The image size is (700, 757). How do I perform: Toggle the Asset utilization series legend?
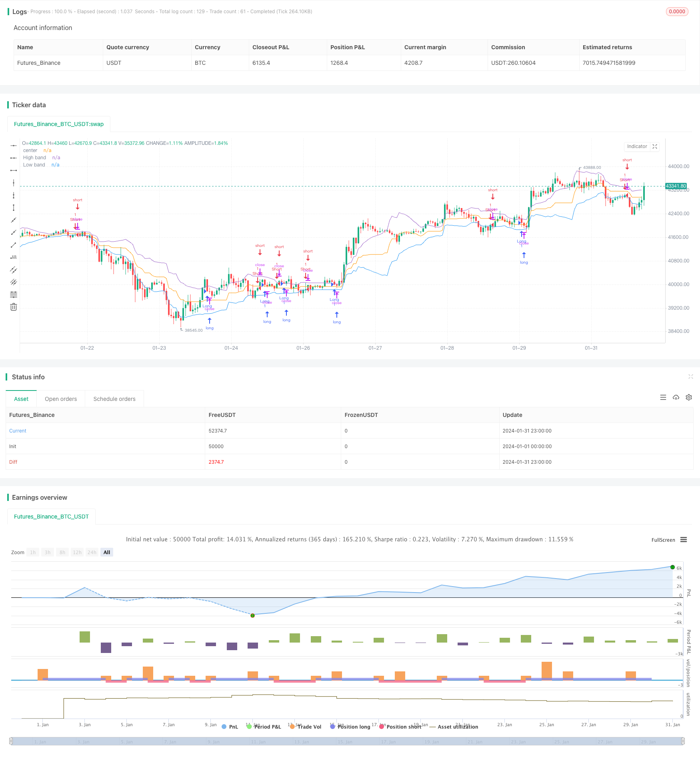click(454, 727)
